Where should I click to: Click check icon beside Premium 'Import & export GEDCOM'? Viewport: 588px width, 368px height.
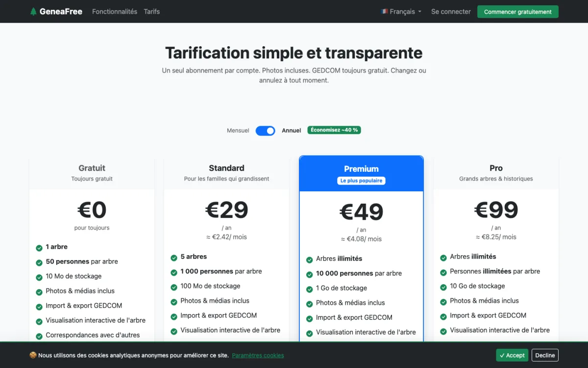310,318
